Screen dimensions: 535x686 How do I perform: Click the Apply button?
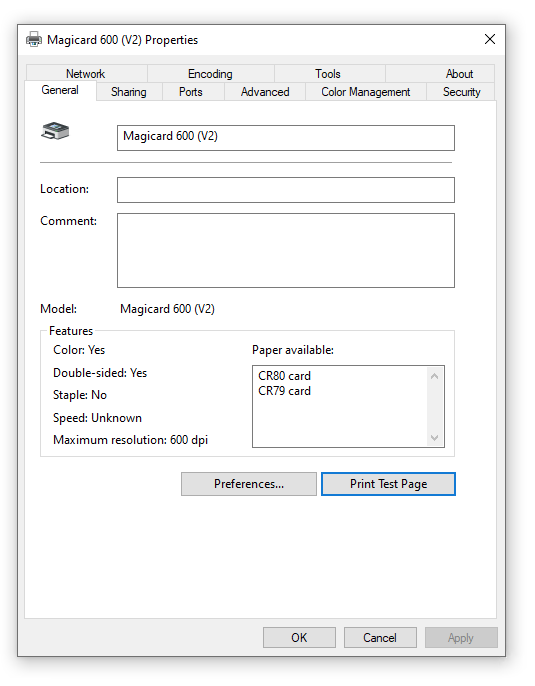(461, 637)
